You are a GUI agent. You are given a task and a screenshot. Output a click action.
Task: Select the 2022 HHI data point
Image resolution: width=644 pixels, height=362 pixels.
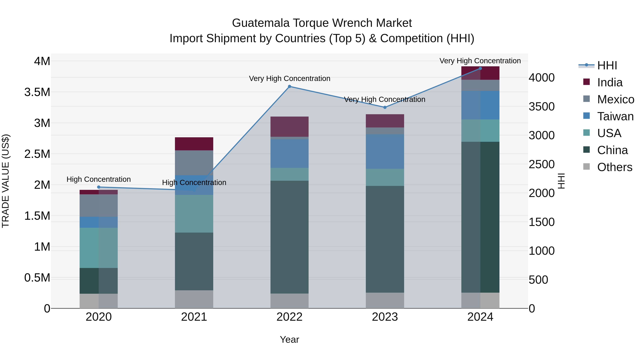click(289, 87)
